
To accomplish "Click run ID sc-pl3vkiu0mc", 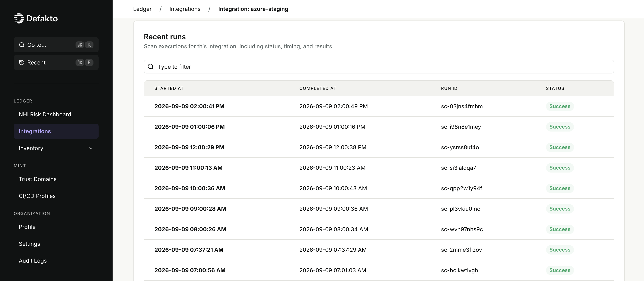I will coord(460,209).
